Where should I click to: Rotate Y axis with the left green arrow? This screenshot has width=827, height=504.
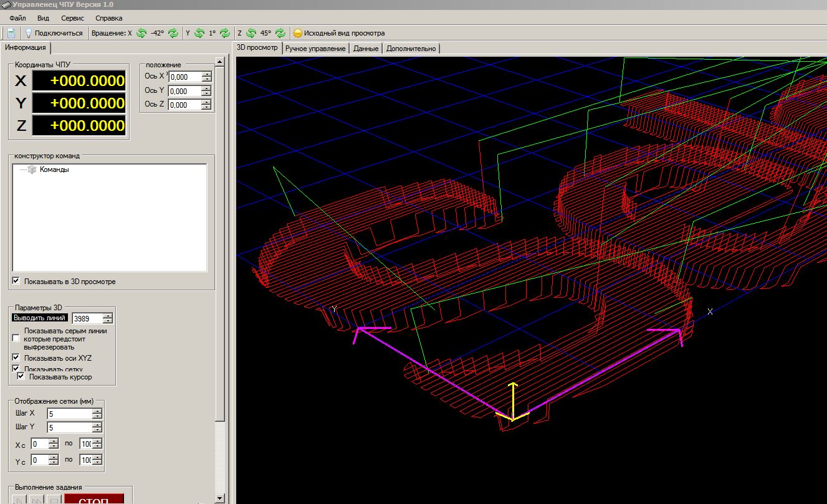click(199, 33)
